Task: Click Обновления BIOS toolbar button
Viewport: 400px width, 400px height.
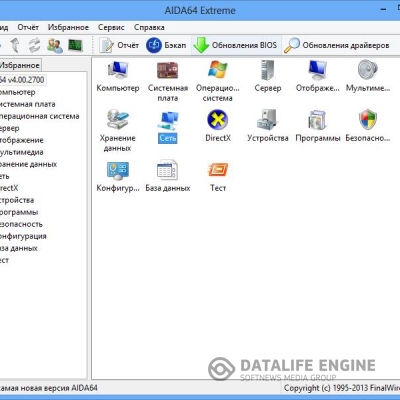Action: (x=235, y=45)
